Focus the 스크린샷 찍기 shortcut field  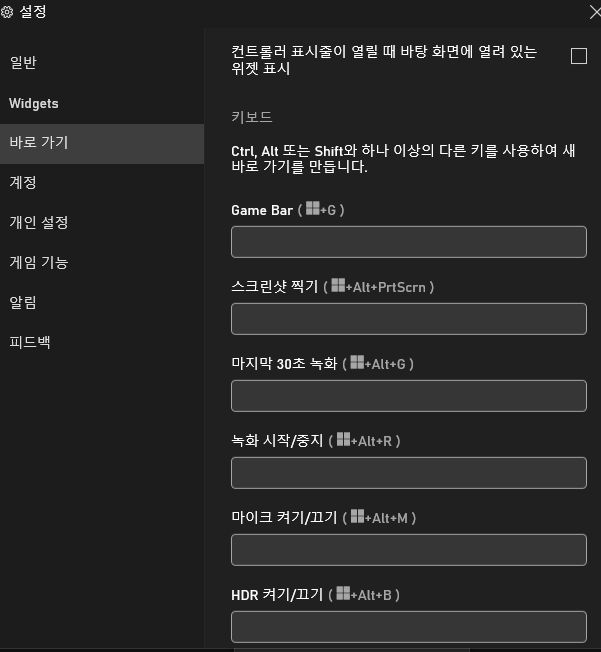click(408, 319)
